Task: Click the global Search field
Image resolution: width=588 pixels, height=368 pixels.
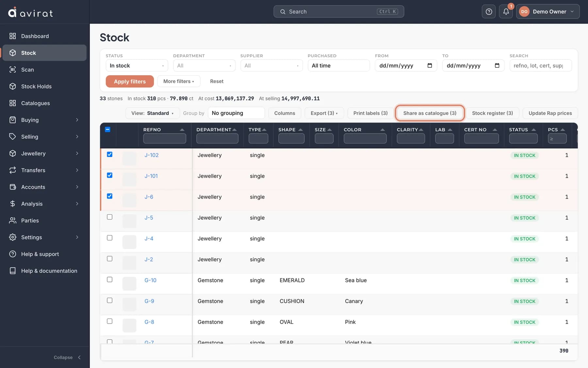Action: tap(339, 11)
